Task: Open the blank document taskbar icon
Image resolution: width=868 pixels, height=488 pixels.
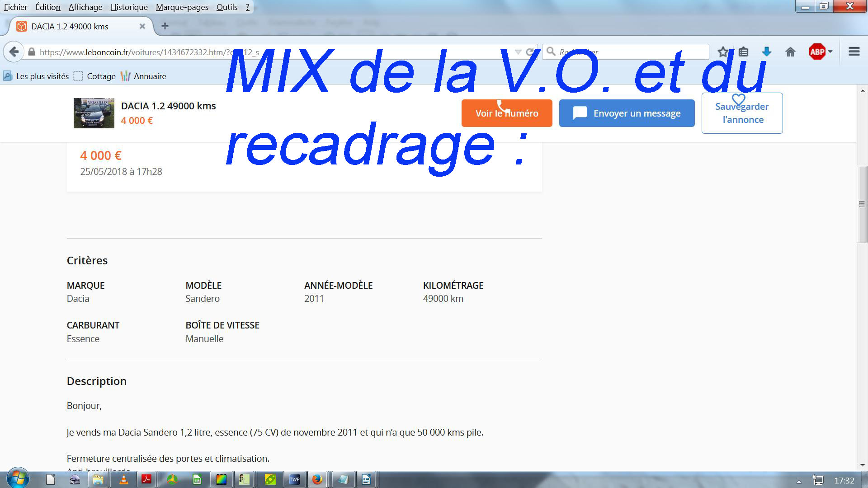Action: click(50, 479)
